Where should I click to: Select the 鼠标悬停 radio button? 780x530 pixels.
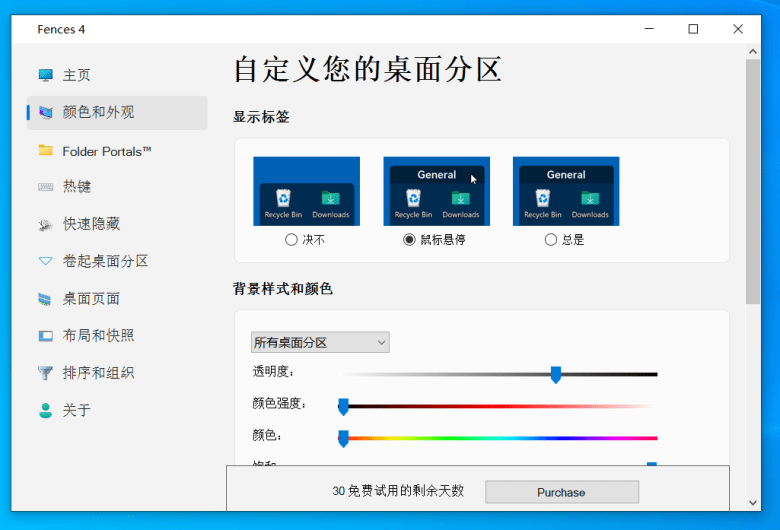pos(409,240)
